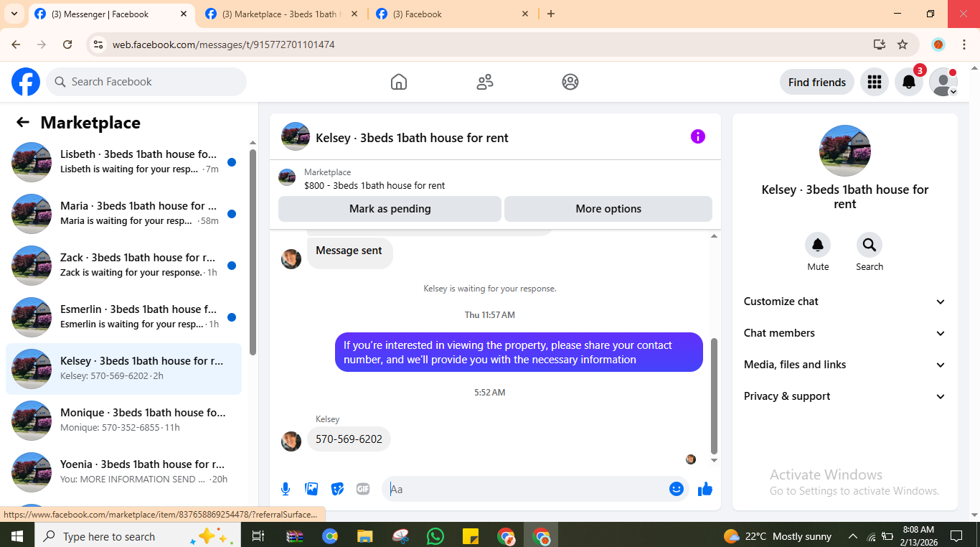The image size is (980, 547).
Task: Click the Message sent bubble
Action: click(x=349, y=253)
